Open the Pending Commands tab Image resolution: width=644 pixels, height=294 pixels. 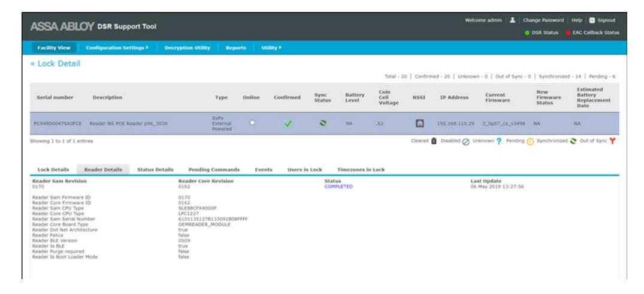tap(214, 169)
